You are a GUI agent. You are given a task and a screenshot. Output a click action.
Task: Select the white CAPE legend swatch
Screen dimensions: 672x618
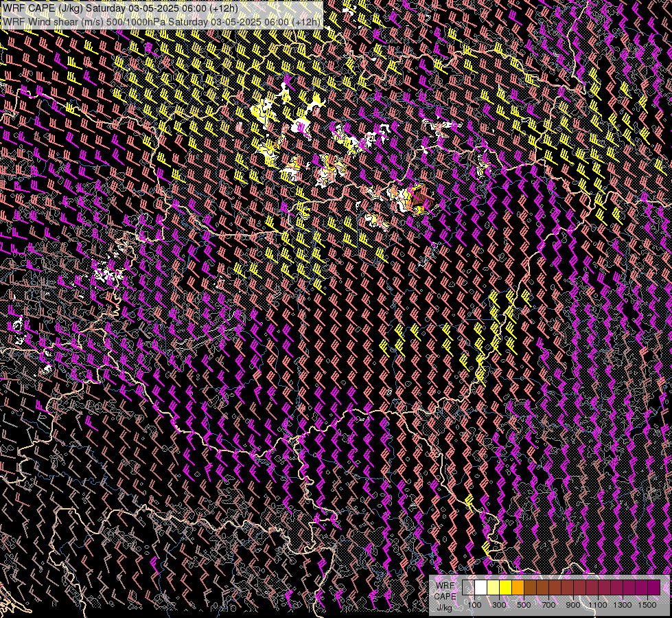coord(481,588)
